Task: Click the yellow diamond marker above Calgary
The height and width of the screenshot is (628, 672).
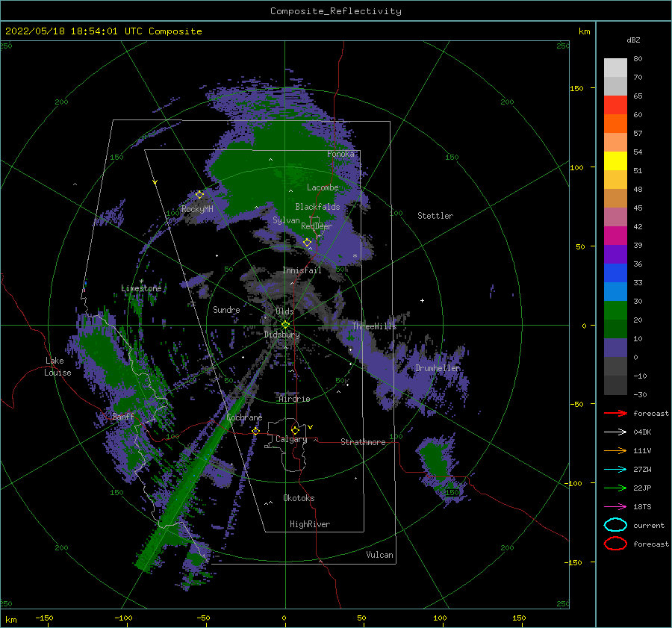Action: (295, 430)
